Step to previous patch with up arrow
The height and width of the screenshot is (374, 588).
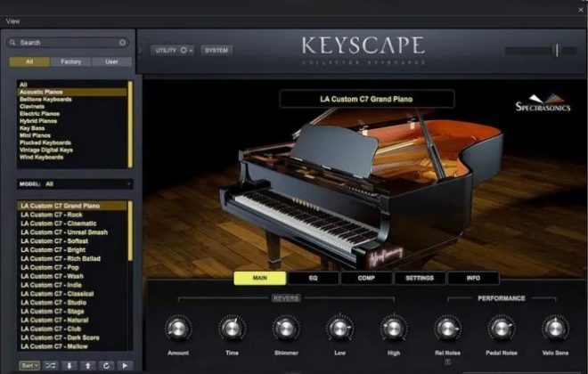point(87,365)
